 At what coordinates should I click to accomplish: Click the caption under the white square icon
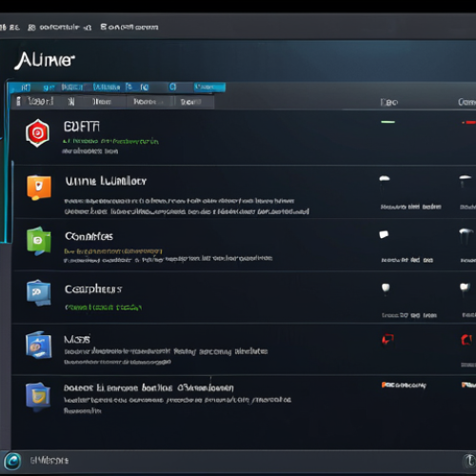[407, 260]
